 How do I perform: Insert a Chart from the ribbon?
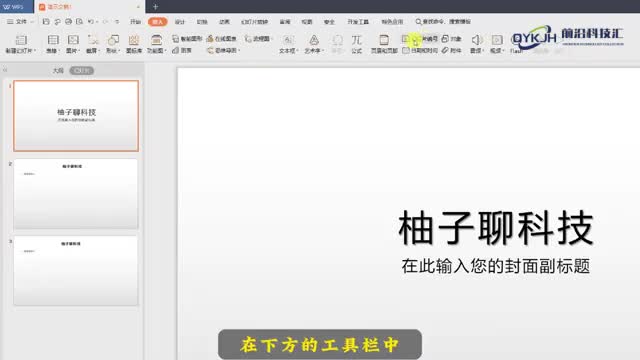point(182,50)
